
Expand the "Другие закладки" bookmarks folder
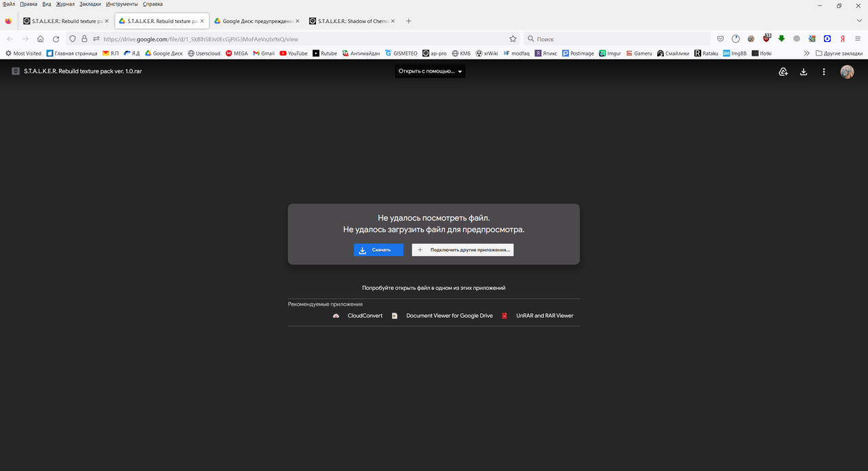839,54
